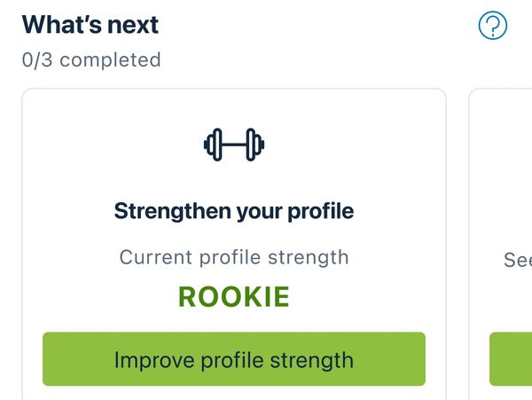Click the Strengthen your profile title
This screenshot has height=400, width=532.
pyautogui.click(x=234, y=211)
